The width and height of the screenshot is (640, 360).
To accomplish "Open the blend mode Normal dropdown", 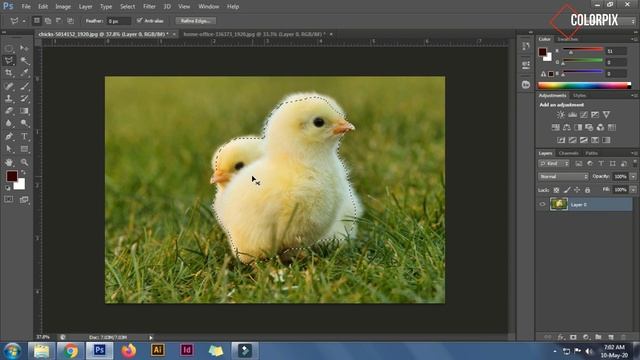I will pos(563,177).
